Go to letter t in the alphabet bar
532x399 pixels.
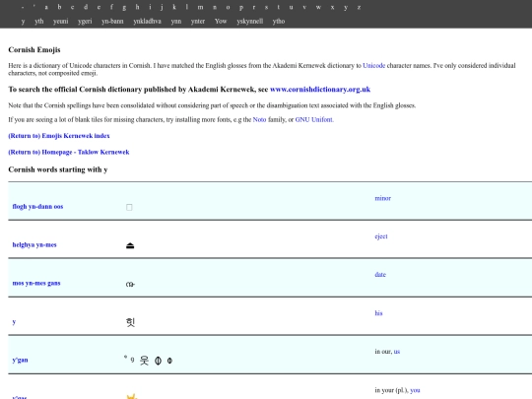pyautogui.click(x=278, y=7)
